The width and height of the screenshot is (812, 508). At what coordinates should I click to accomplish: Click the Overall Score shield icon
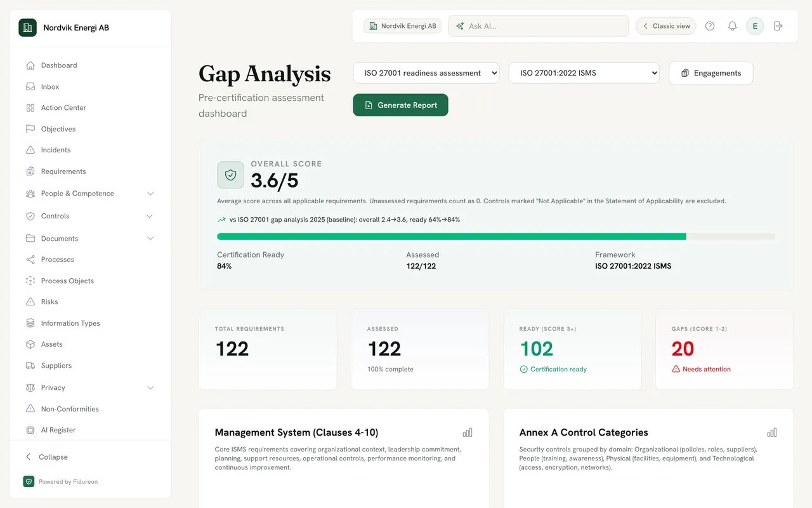pos(230,175)
